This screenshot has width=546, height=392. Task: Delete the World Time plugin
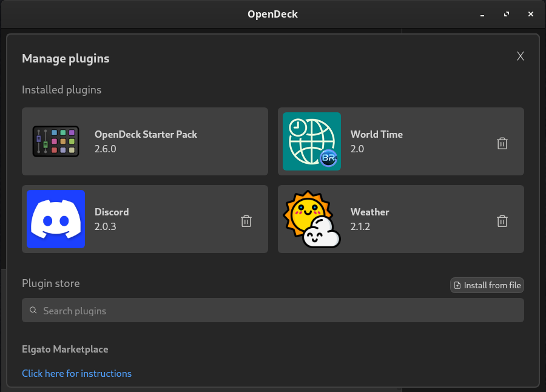pyautogui.click(x=502, y=143)
